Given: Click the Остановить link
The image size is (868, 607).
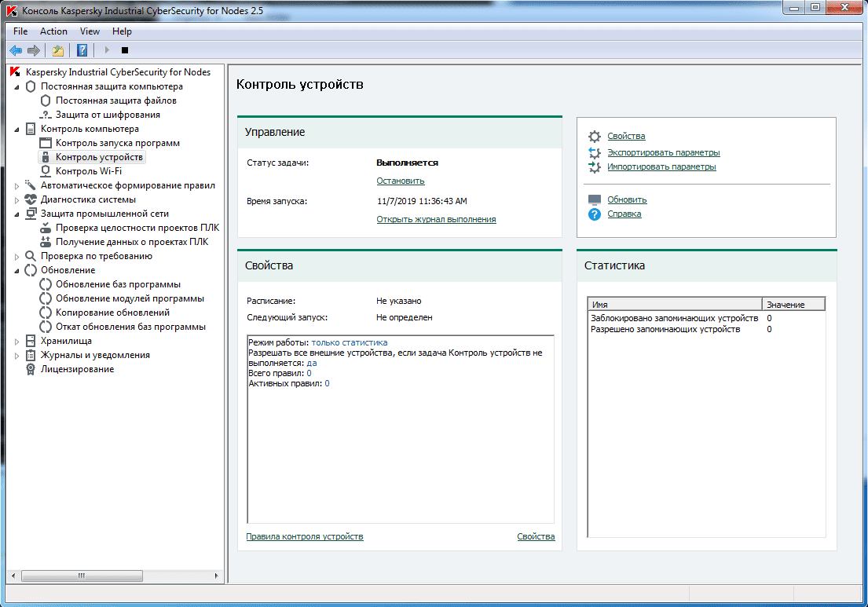Looking at the screenshot, I should [401, 181].
